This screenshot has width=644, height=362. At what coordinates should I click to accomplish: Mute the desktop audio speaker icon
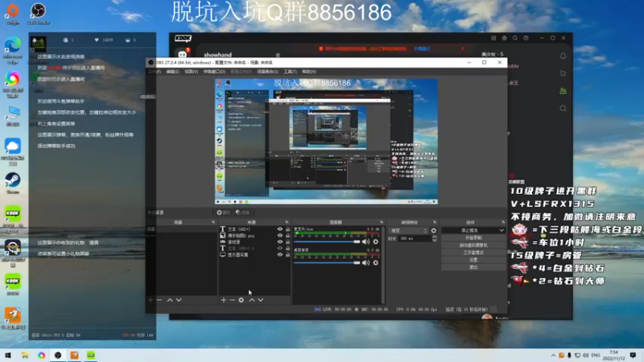365,263
